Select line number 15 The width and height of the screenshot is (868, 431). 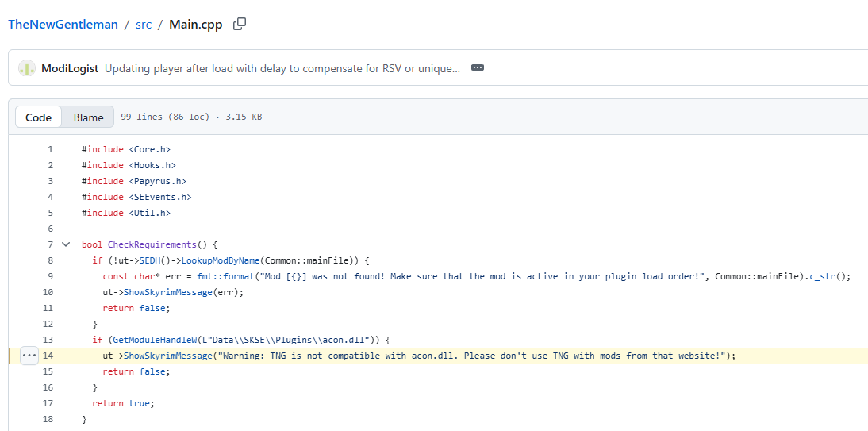(48, 371)
